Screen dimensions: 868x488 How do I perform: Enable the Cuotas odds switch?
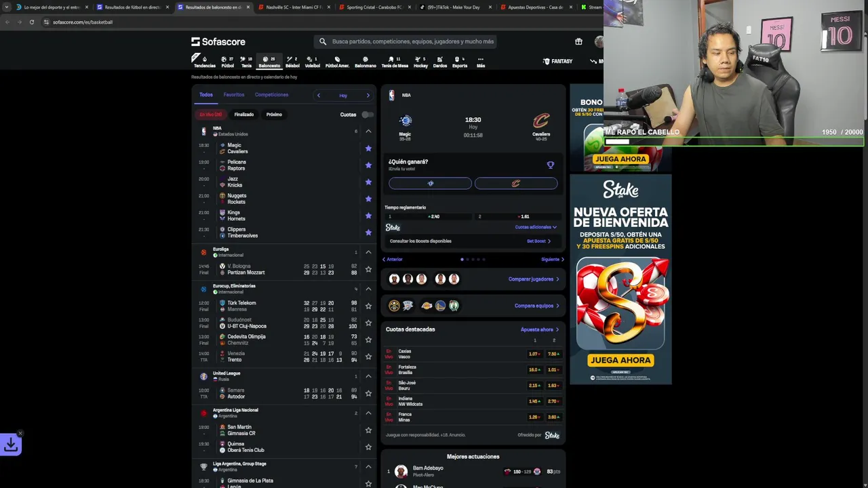(367, 115)
